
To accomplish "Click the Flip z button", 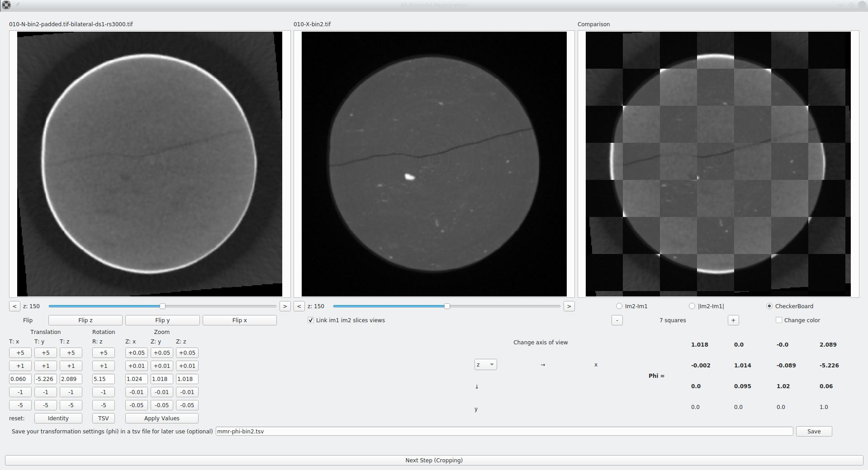I will click(85, 320).
